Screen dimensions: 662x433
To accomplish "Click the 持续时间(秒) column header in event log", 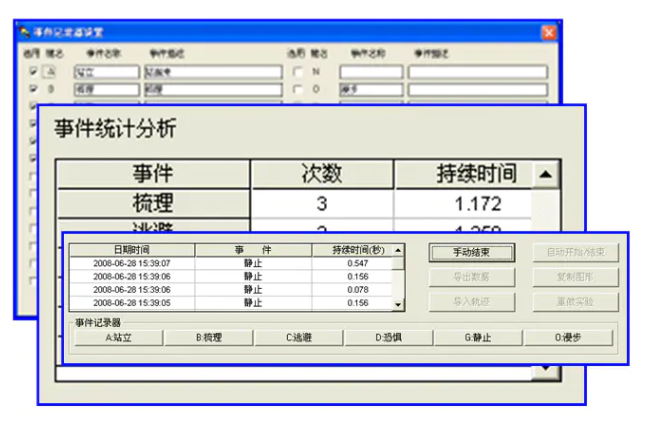I will [x=353, y=250].
